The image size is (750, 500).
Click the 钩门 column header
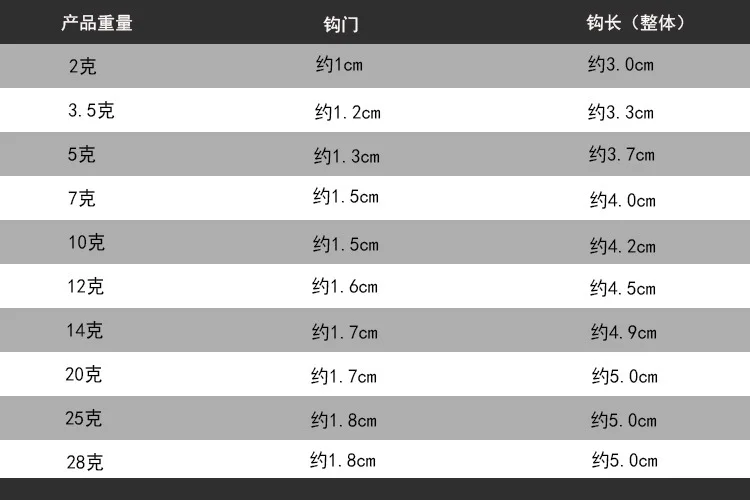[x=341, y=24]
